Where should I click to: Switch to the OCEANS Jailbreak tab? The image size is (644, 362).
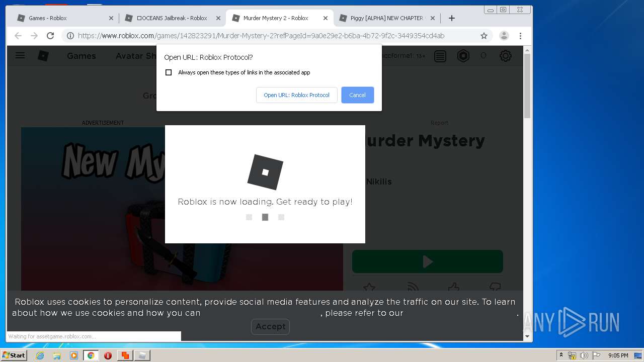173,18
